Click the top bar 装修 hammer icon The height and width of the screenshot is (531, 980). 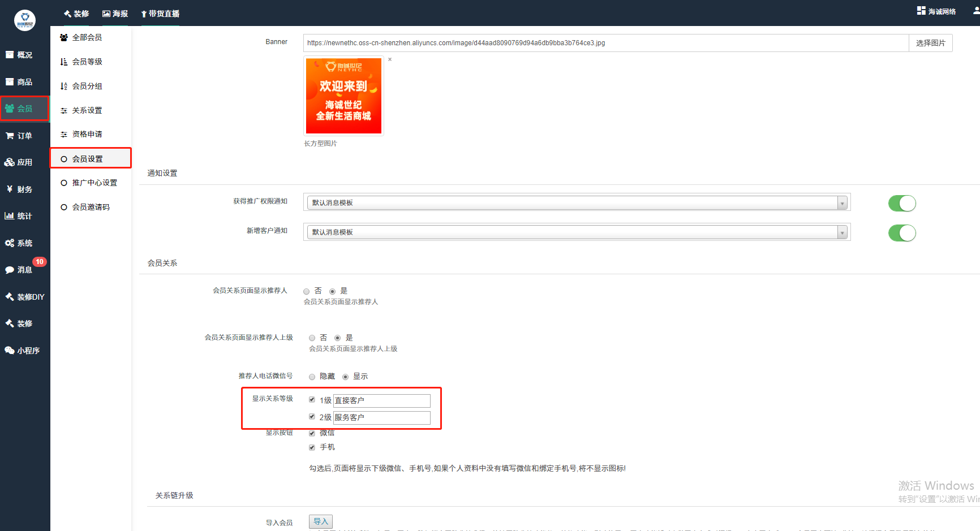(x=67, y=14)
